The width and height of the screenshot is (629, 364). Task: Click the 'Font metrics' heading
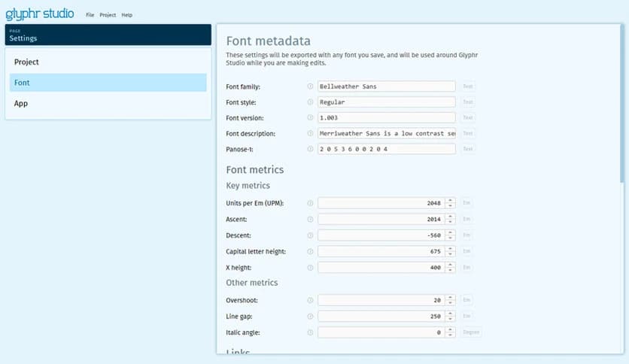pos(255,169)
